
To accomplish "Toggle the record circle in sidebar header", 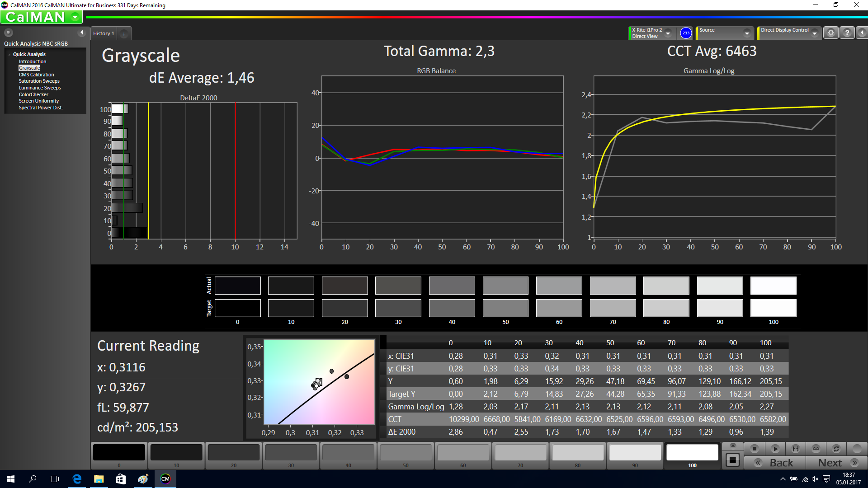I will tap(9, 33).
